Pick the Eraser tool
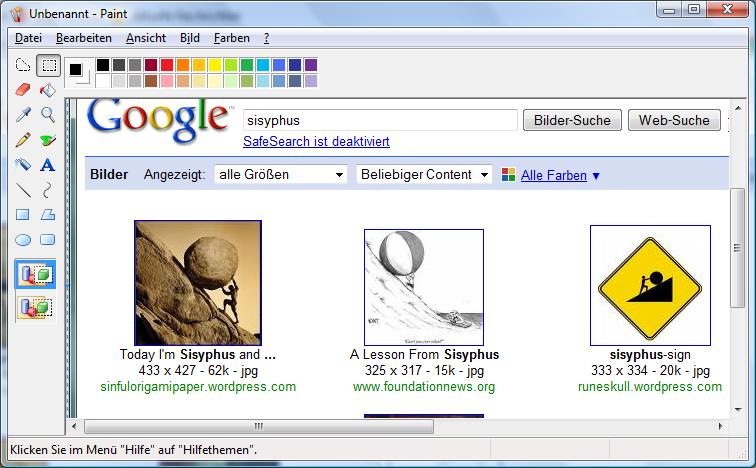 pos(23,90)
